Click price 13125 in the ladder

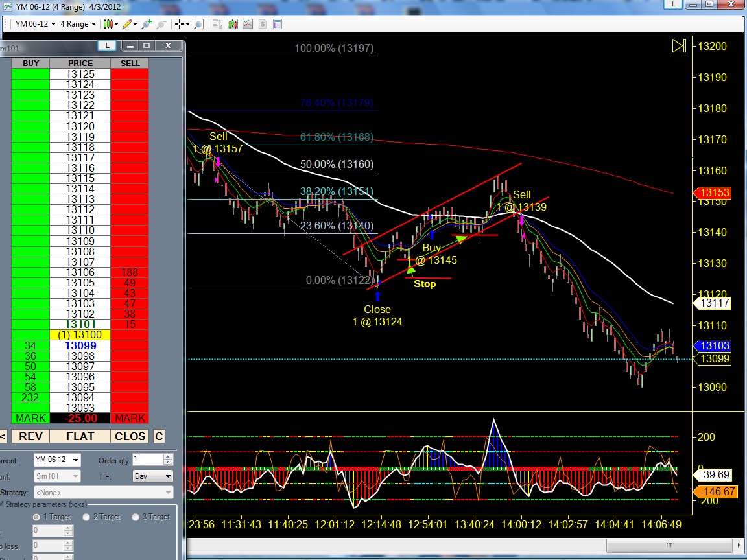click(x=80, y=75)
